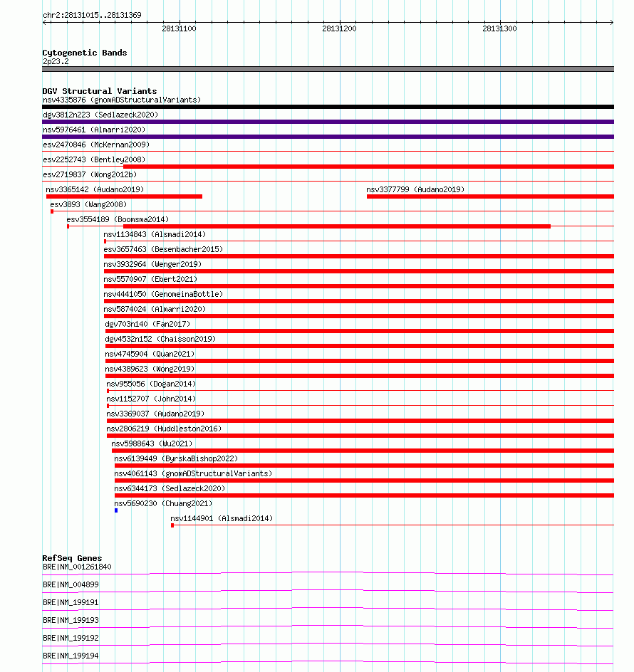
Task: Open variant nsv4335876 (gnomADStructuralVariants) label
Action: pos(122,100)
